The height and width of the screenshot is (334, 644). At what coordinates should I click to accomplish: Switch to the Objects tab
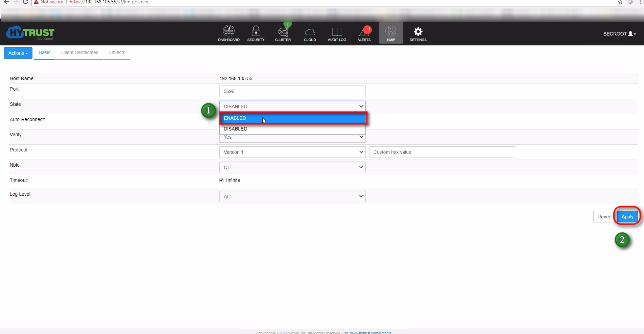click(117, 52)
